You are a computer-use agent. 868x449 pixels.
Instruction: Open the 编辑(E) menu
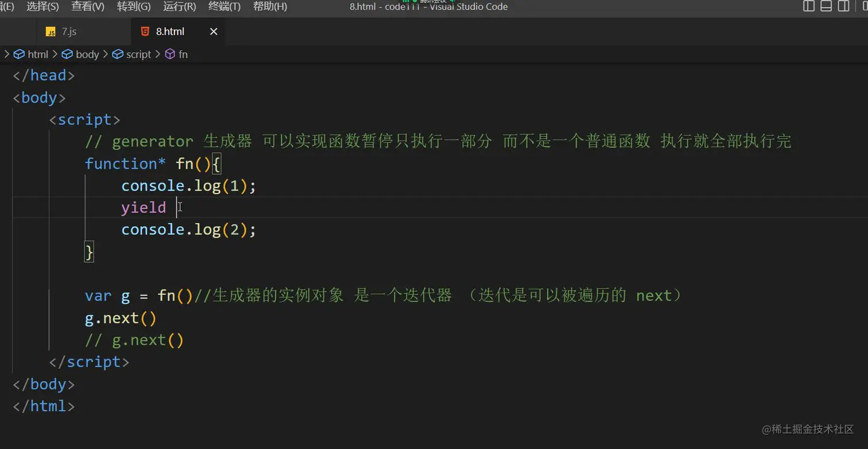click(6, 6)
